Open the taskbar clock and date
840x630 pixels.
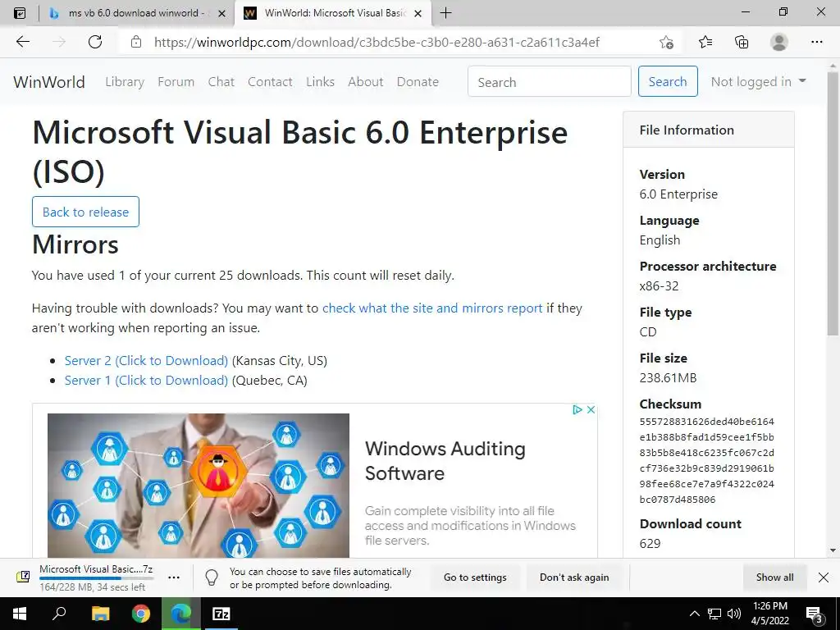click(x=769, y=614)
